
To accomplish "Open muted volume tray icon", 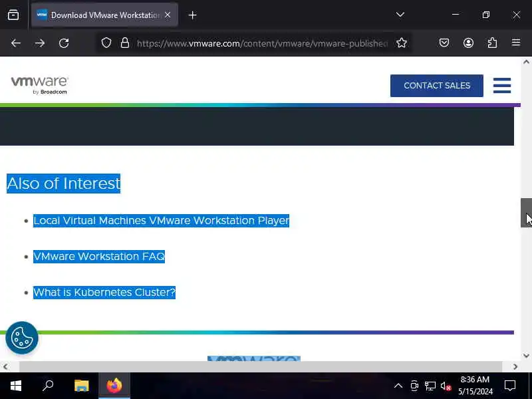I will tap(446, 386).
